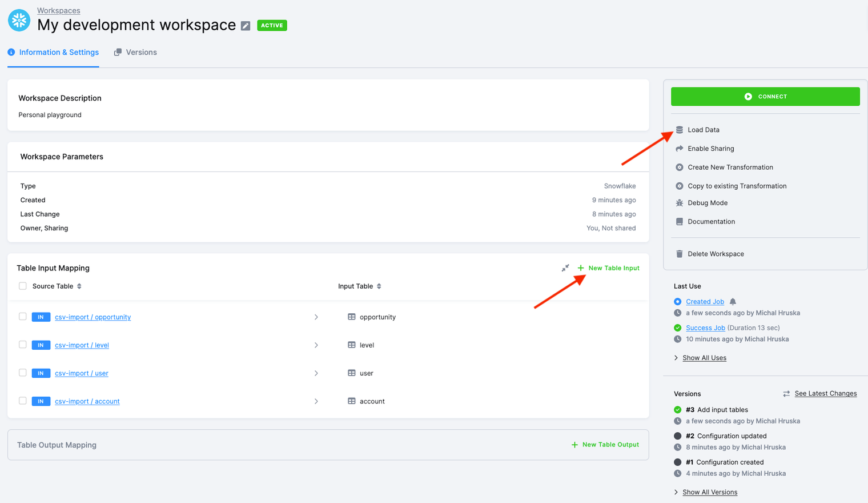Click version #2 Configuration updated
The width and height of the screenshot is (868, 503).
(726, 436)
